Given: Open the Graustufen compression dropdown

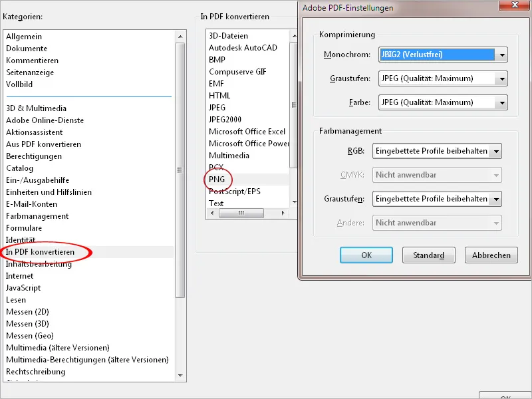Looking at the screenshot, I should point(443,78).
